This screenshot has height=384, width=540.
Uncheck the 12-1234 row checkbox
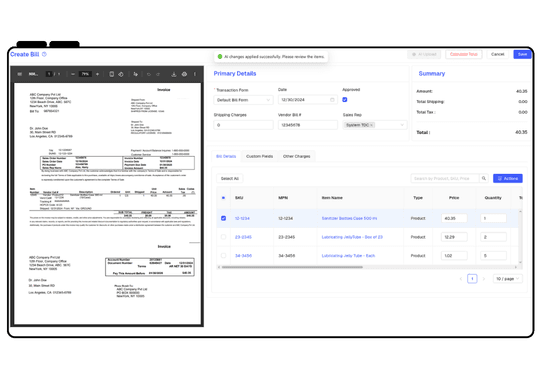[x=223, y=218]
